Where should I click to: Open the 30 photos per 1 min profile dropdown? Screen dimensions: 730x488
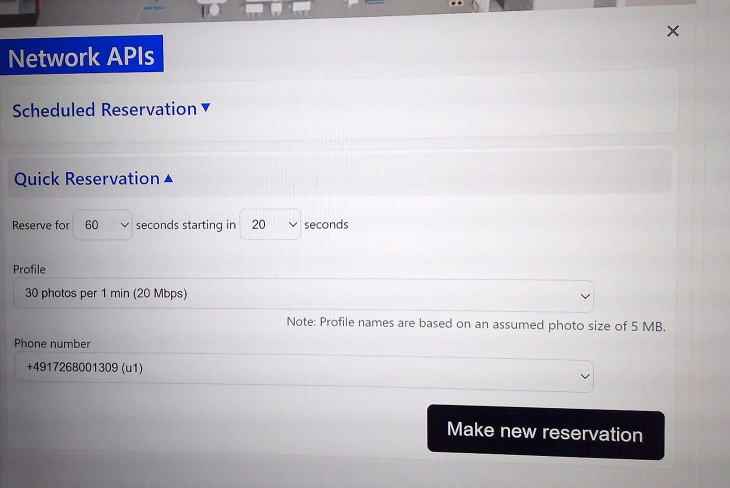coord(302,295)
